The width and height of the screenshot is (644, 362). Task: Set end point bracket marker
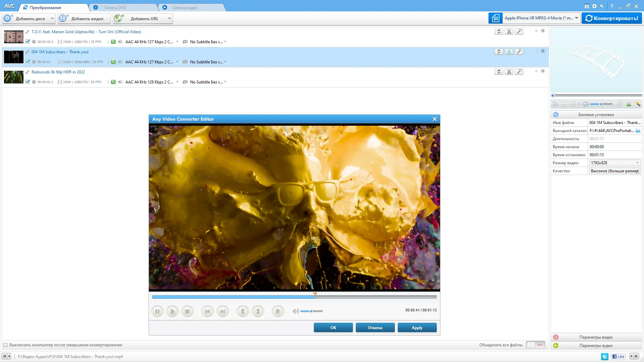pyautogui.click(x=258, y=311)
